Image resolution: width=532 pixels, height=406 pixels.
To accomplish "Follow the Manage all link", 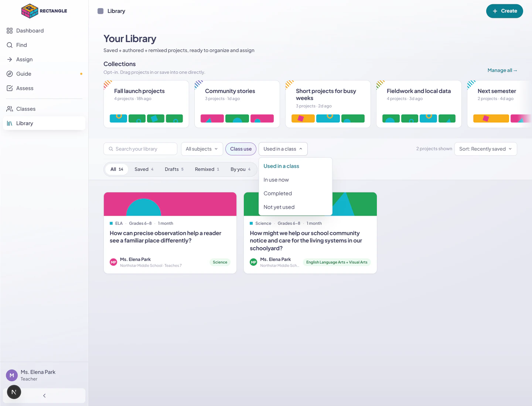I will point(502,70).
